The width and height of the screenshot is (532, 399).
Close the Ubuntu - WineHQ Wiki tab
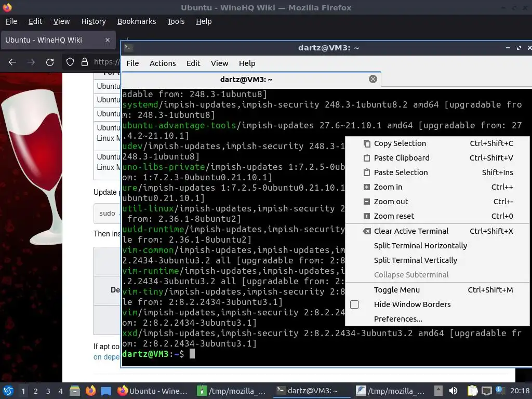[108, 40]
